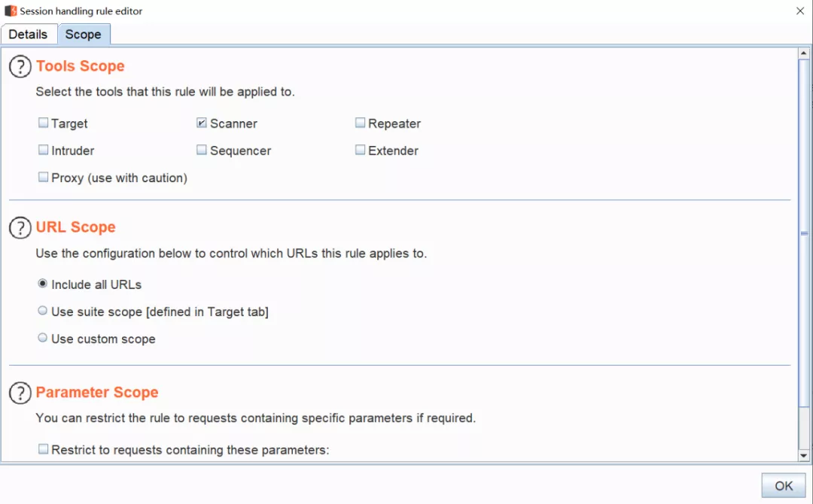Enable the Extender checkbox
Screen dimensions: 813x504
360,150
